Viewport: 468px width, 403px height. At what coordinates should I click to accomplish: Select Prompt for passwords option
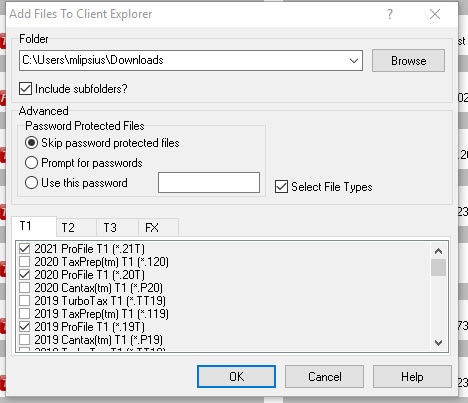[x=31, y=163]
